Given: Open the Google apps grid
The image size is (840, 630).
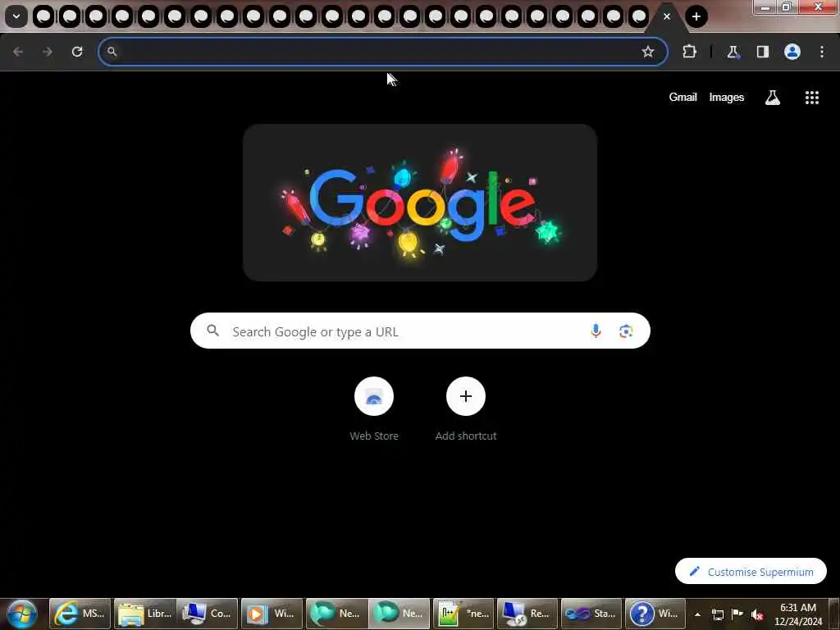Looking at the screenshot, I should click(x=811, y=97).
